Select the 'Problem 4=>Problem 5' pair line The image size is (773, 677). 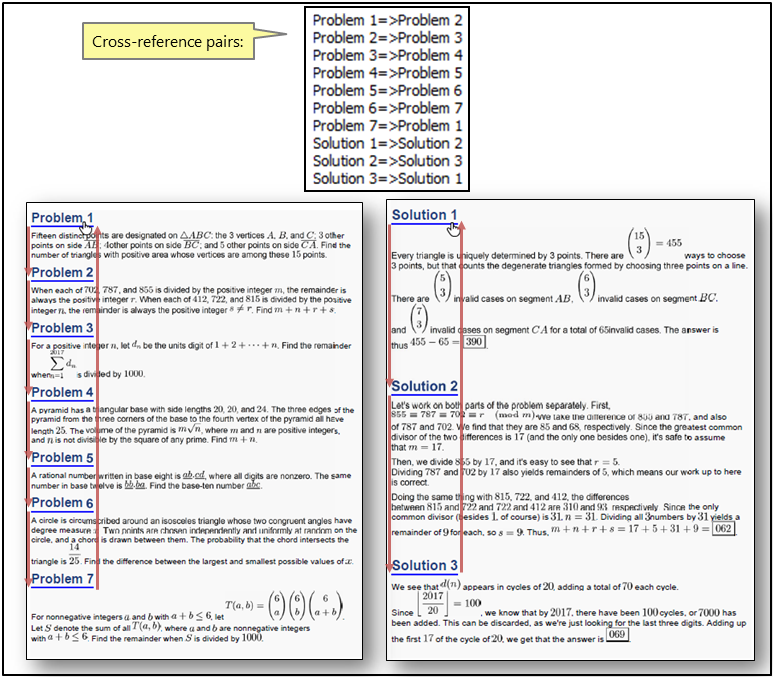click(x=387, y=73)
